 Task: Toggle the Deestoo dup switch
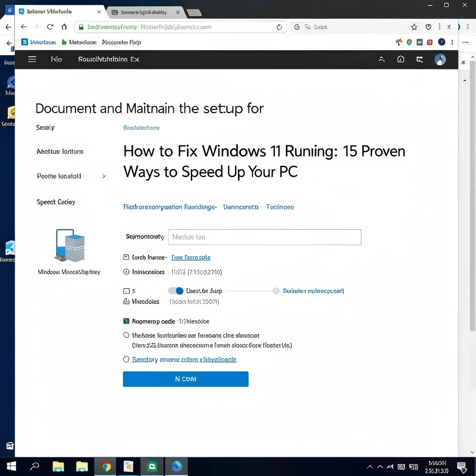pyautogui.click(x=176, y=291)
